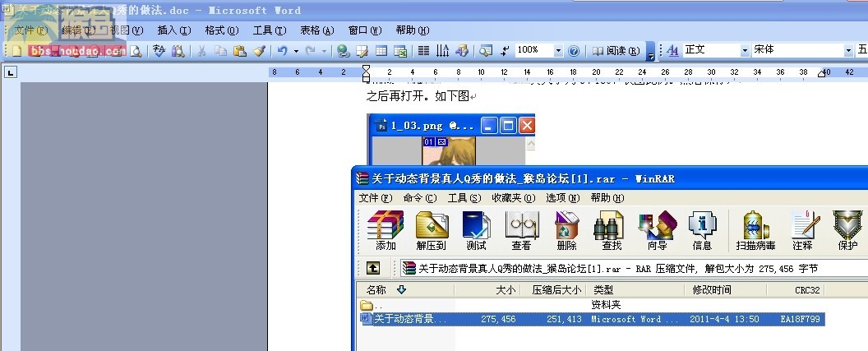Open WinRAR's 命令(C) menu
Image resolution: width=868 pixels, height=351 pixels.
[419, 197]
